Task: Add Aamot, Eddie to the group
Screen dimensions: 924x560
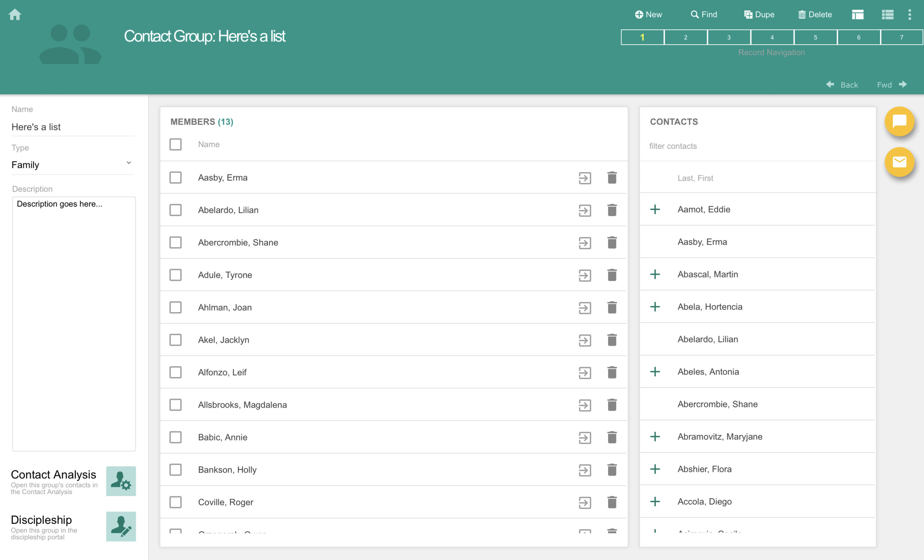Action: point(655,209)
